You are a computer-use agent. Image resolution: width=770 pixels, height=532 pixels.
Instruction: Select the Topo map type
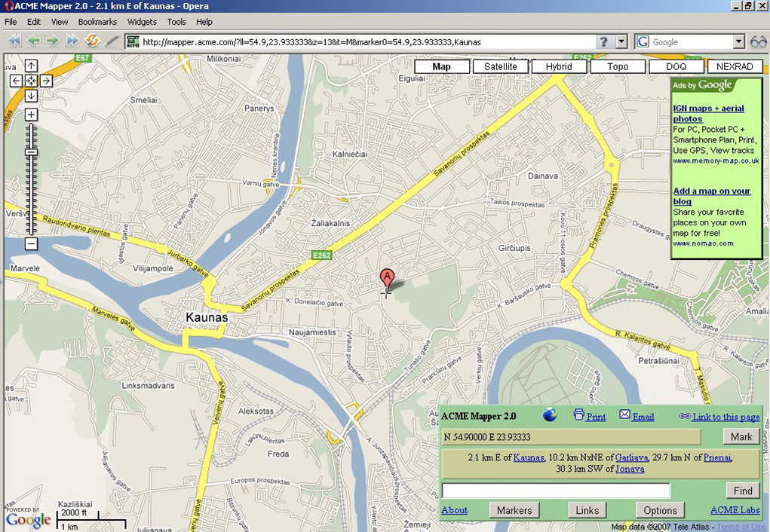[x=618, y=66]
